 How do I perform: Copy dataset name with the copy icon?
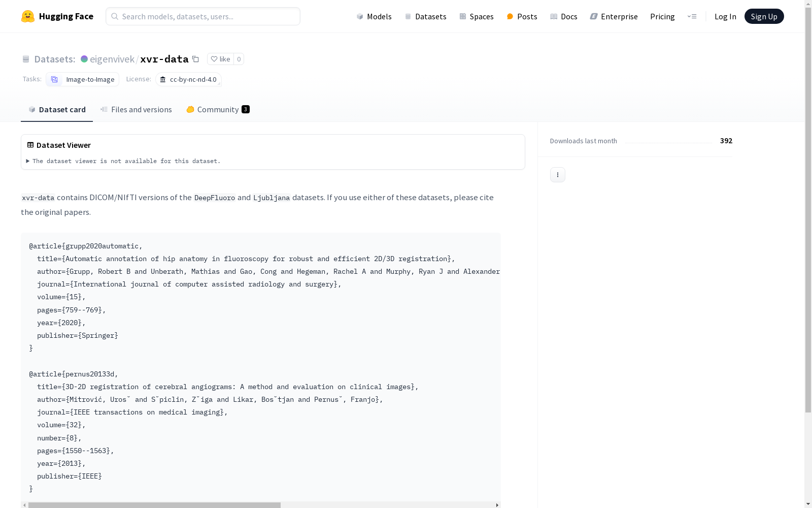pos(195,59)
